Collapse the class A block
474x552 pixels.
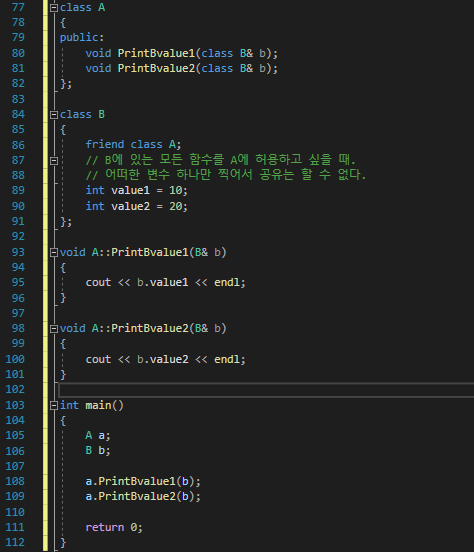(x=54, y=8)
